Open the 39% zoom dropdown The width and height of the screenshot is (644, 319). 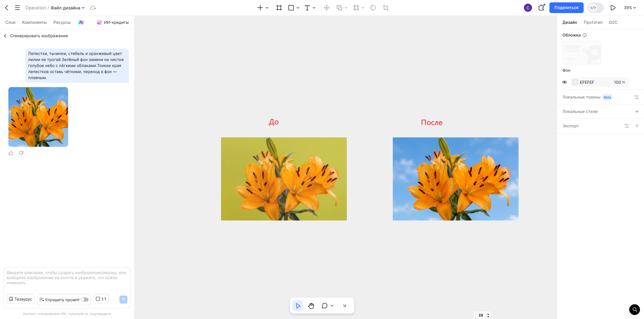click(x=630, y=8)
